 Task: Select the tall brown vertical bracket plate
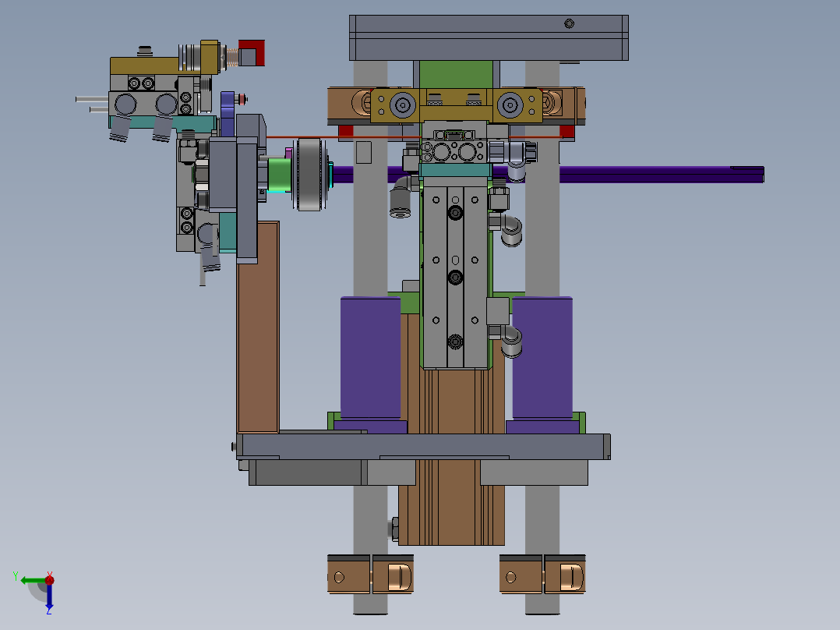258,327
